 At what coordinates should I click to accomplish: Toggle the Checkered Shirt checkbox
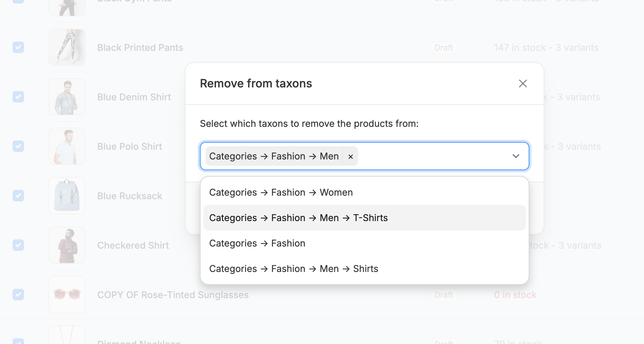tap(18, 245)
